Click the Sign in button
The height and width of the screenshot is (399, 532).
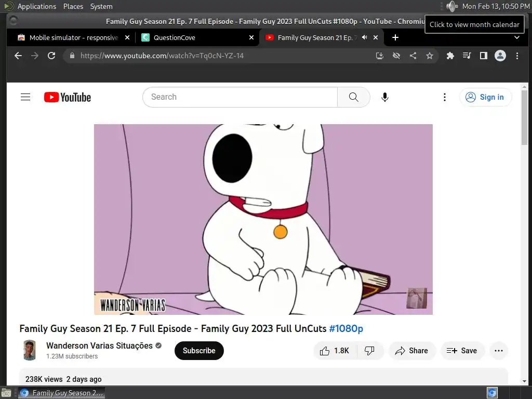coord(485,97)
